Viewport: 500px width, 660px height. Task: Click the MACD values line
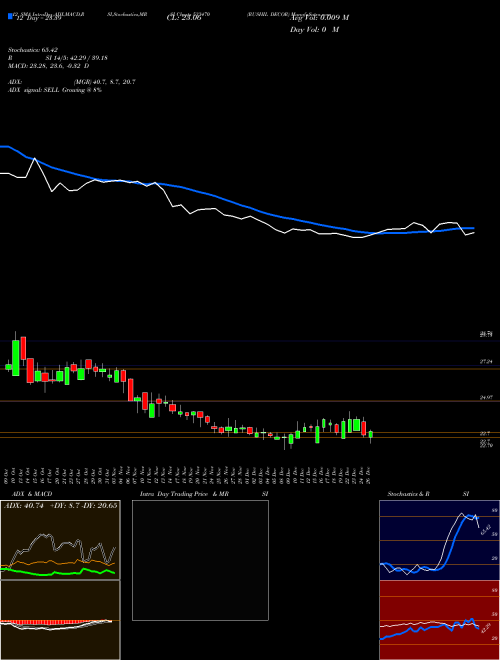(x=48, y=66)
